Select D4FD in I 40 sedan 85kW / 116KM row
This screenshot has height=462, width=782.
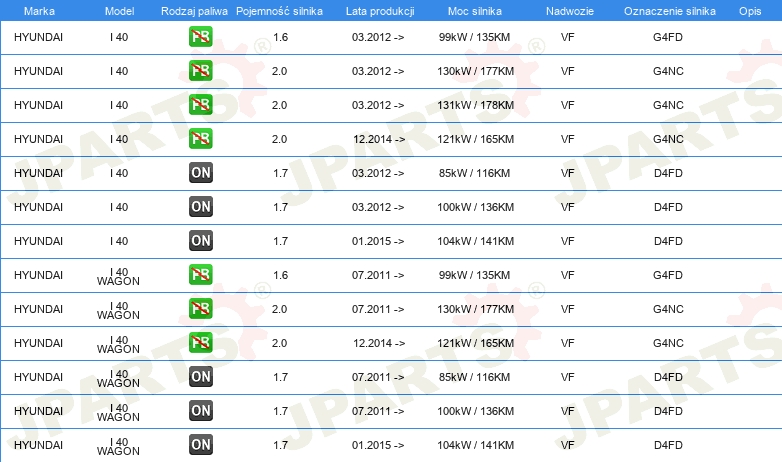pos(668,173)
